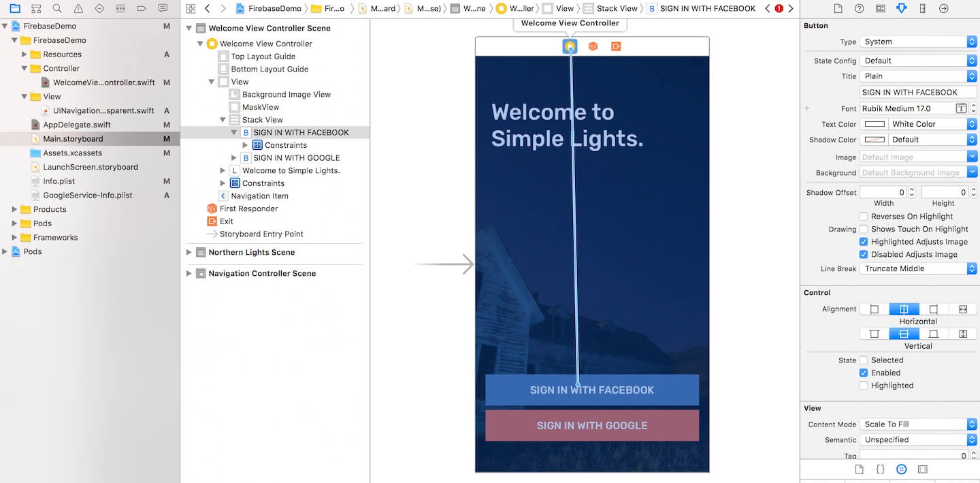Open the font picker T button
Screen dimensions: 980x483
(961, 108)
